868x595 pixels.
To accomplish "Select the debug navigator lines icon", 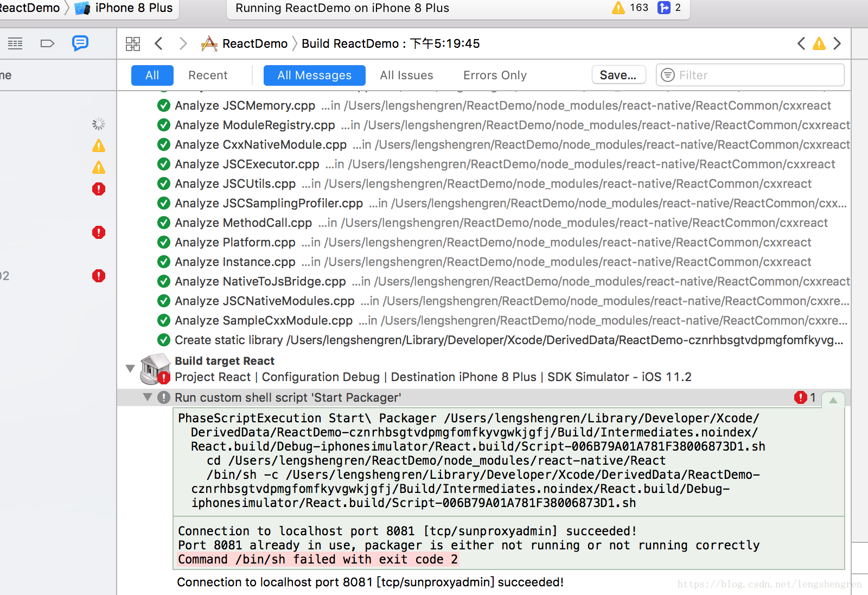I will pos(15,43).
